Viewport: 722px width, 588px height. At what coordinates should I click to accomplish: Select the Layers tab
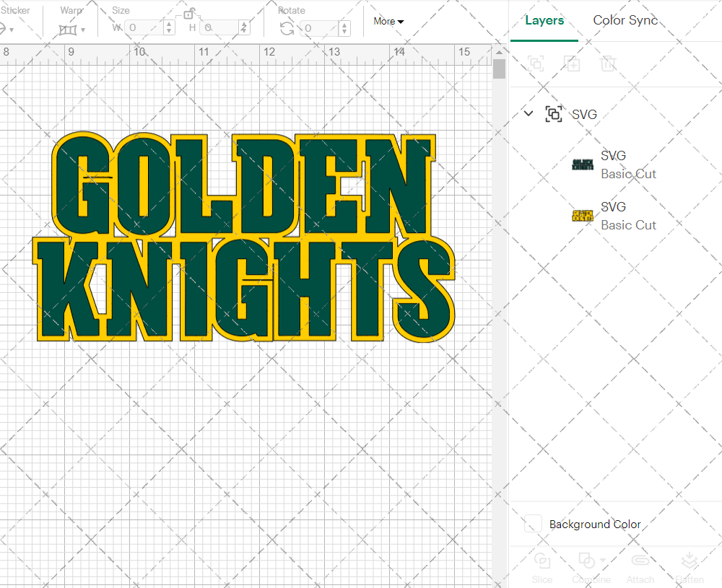click(x=544, y=20)
